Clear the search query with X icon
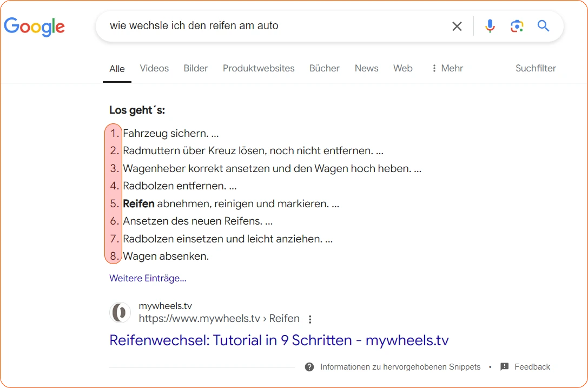This screenshot has height=388, width=588. 457,26
